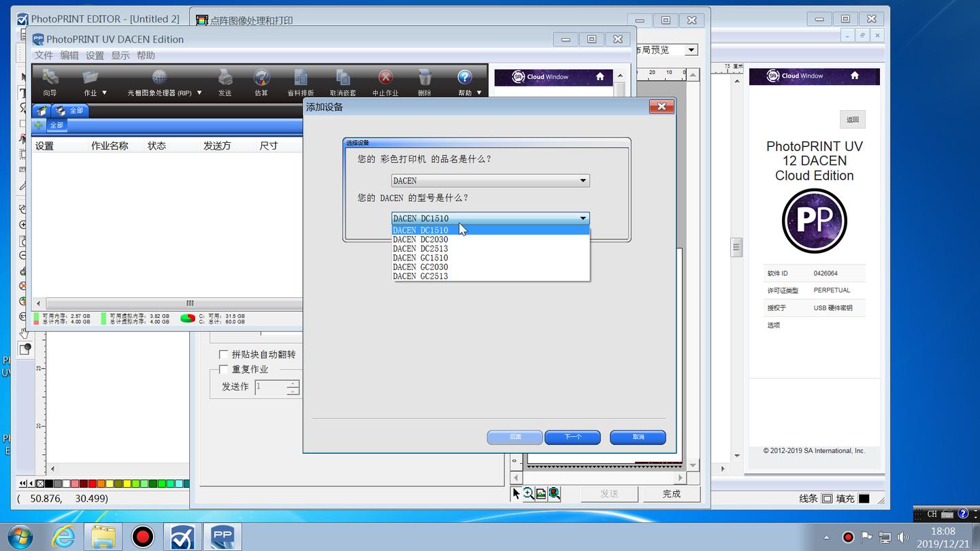This screenshot has width=980, height=551.
Task: Click the home icon in right Cloud Window
Action: pos(855,76)
